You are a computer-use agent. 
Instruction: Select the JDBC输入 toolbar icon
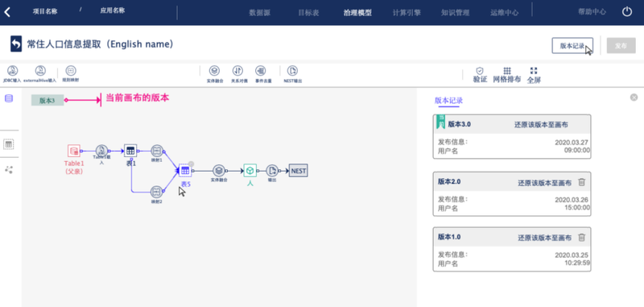(12, 71)
